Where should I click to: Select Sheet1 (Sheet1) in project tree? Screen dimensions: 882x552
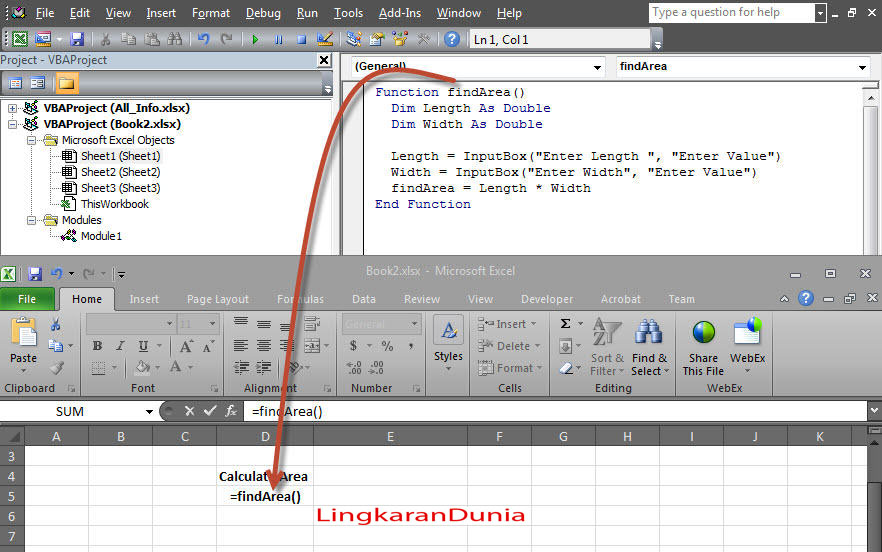tap(120, 156)
